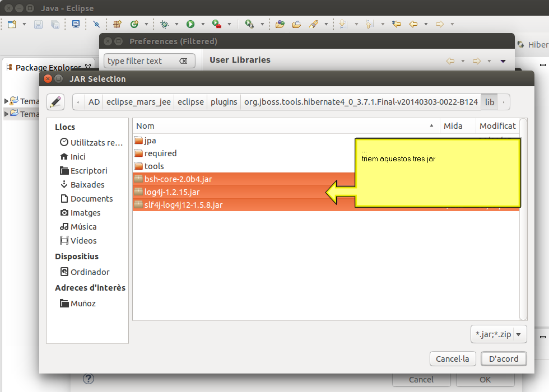Open the Run dropdown arrow
This screenshot has width=549, height=392.
tap(203, 24)
